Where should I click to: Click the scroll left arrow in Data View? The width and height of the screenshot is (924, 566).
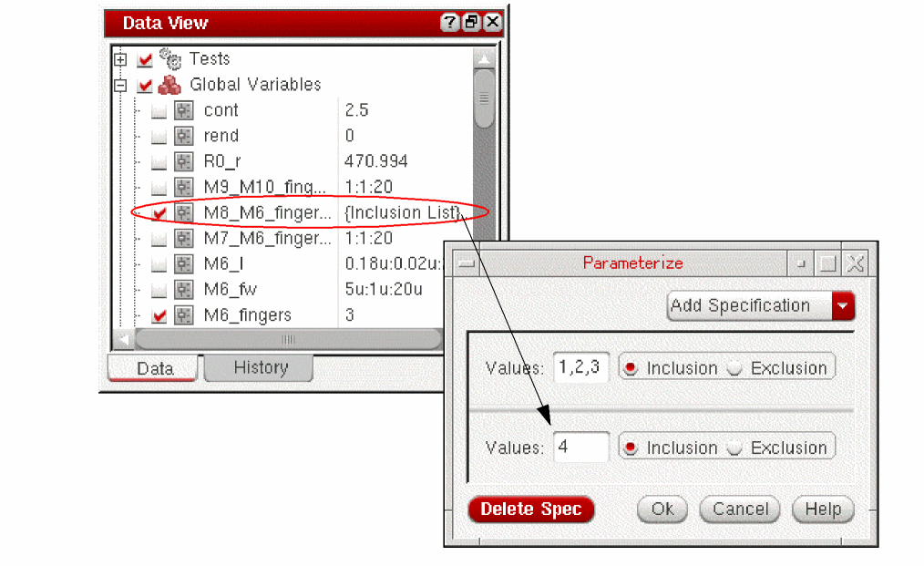click(x=123, y=340)
